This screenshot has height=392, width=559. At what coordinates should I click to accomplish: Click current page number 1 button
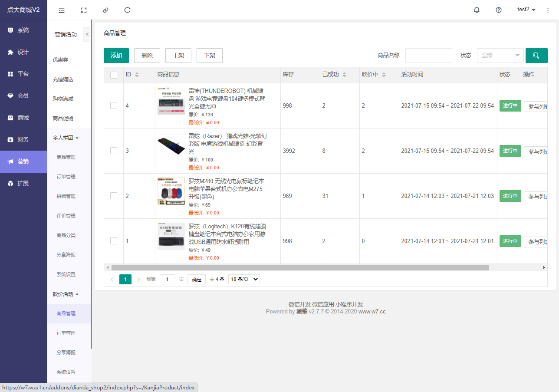(125, 280)
